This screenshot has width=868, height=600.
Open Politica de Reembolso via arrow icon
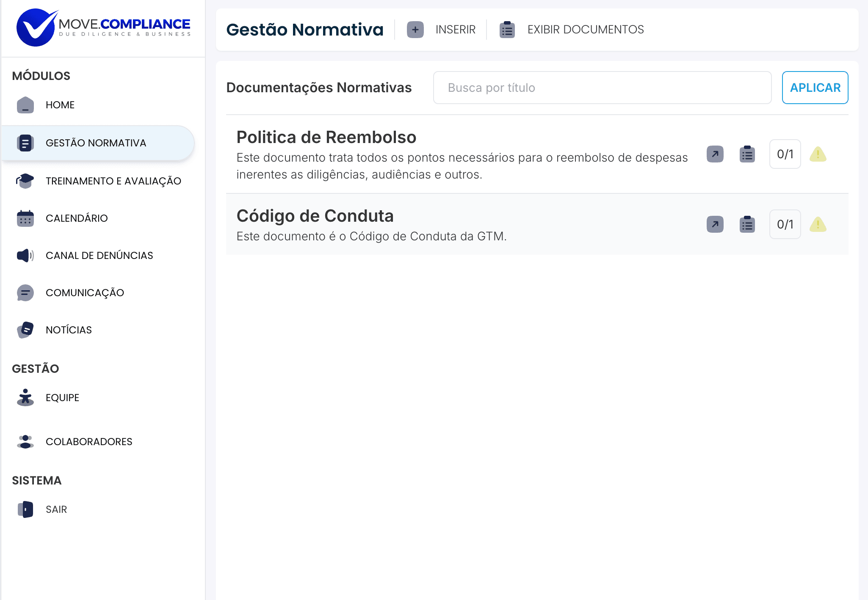click(715, 154)
